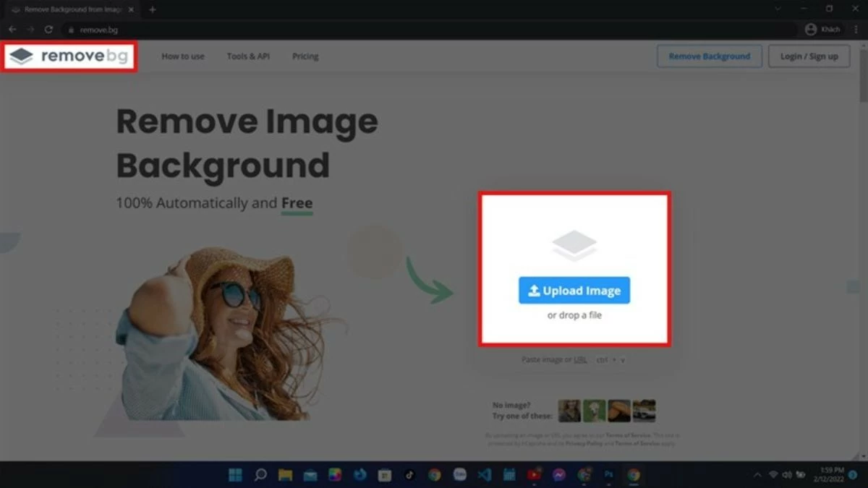This screenshot has height=488, width=868.
Task: Open the Tools & API menu item
Action: (248, 56)
